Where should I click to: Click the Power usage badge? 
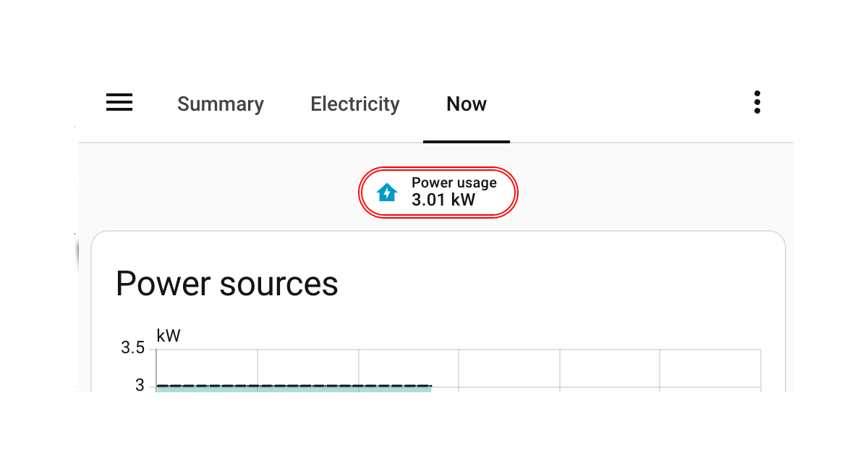[x=438, y=193]
